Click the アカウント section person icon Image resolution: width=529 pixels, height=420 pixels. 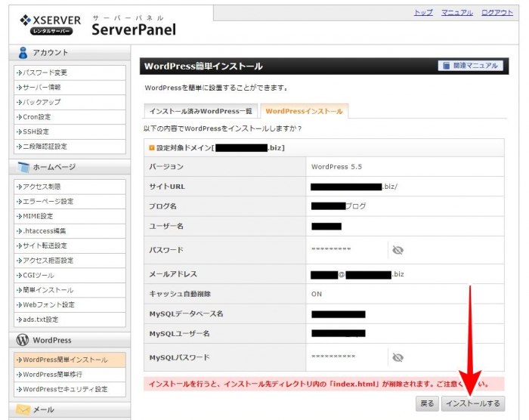point(23,53)
